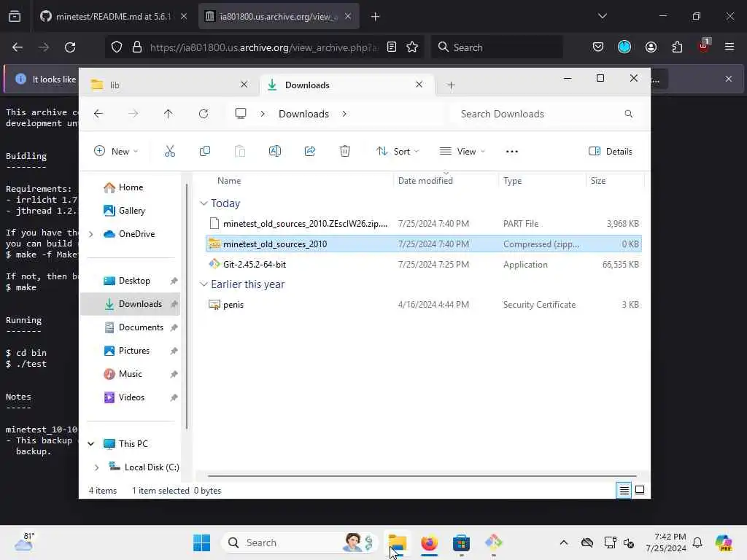747x560 pixels.
Task: Switch to the lib Explorer tab
Action: coord(169,85)
